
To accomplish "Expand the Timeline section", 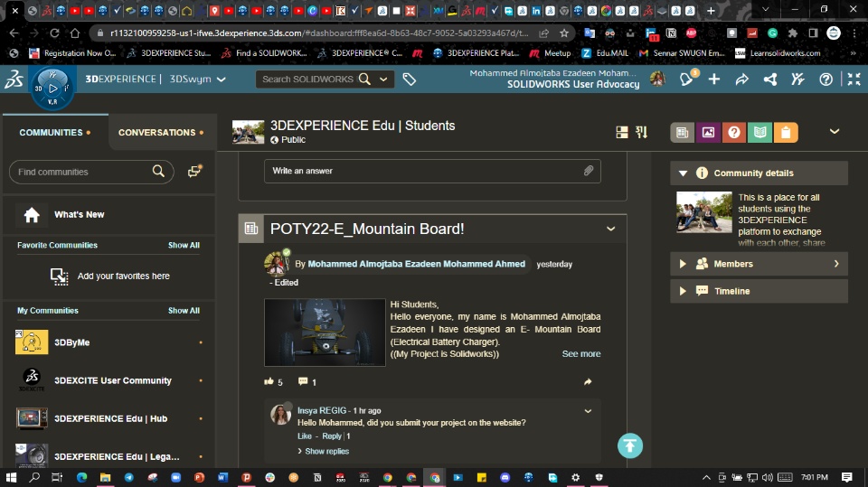I will pyautogui.click(x=683, y=291).
